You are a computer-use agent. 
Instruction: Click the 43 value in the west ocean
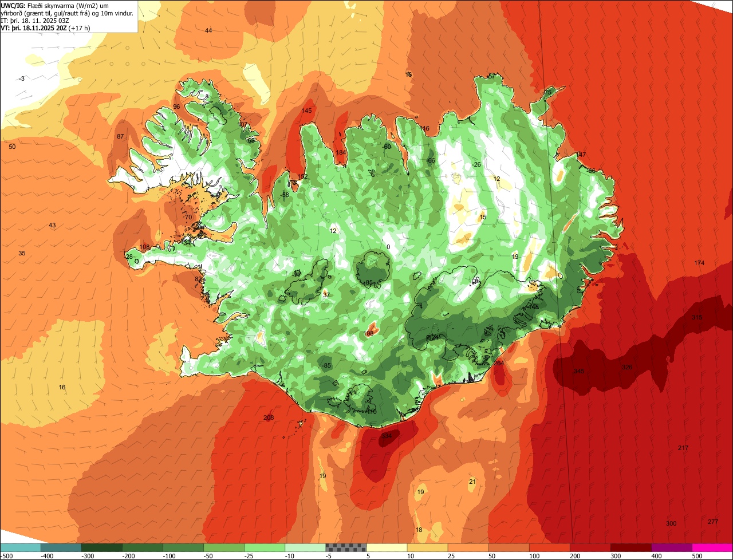click(x=52, y=225)
